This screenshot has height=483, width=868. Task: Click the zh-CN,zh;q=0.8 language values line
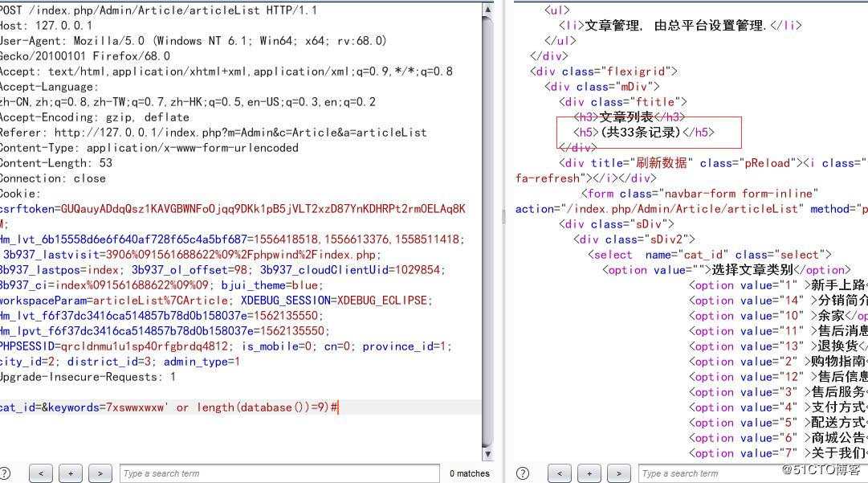[188, 102]
